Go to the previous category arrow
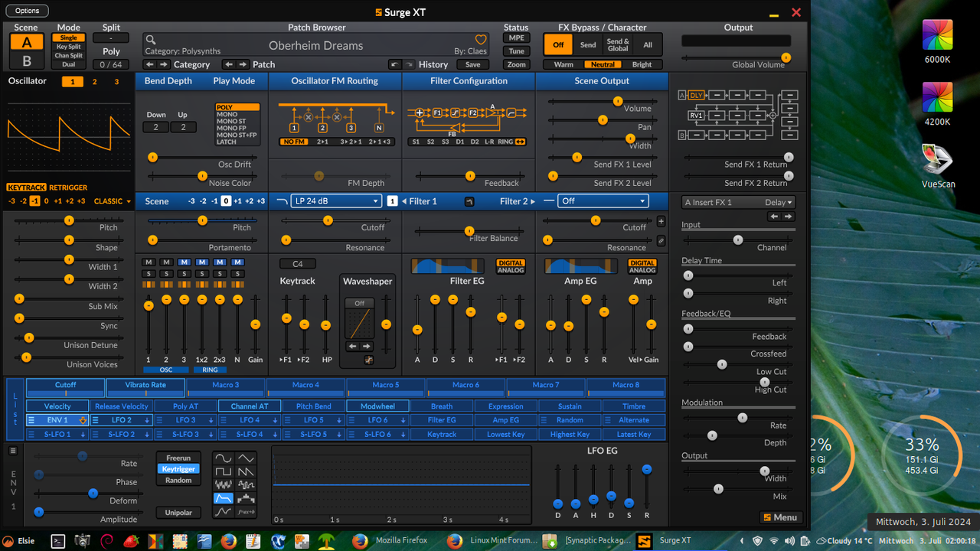The image size is (980, 551). (x=149, y=64)
